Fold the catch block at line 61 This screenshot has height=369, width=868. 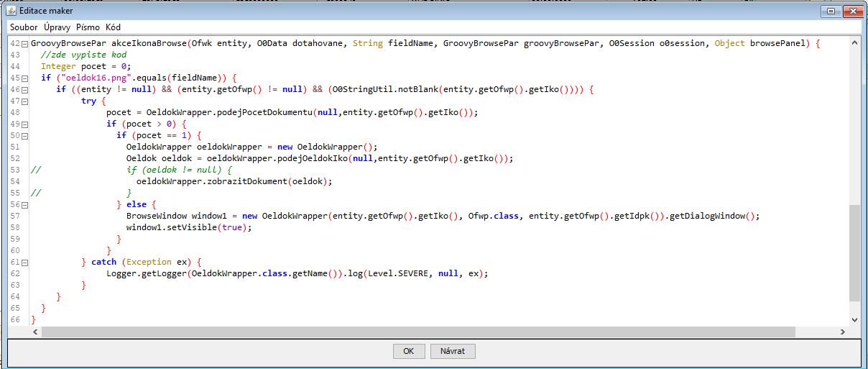coord(24,263)
